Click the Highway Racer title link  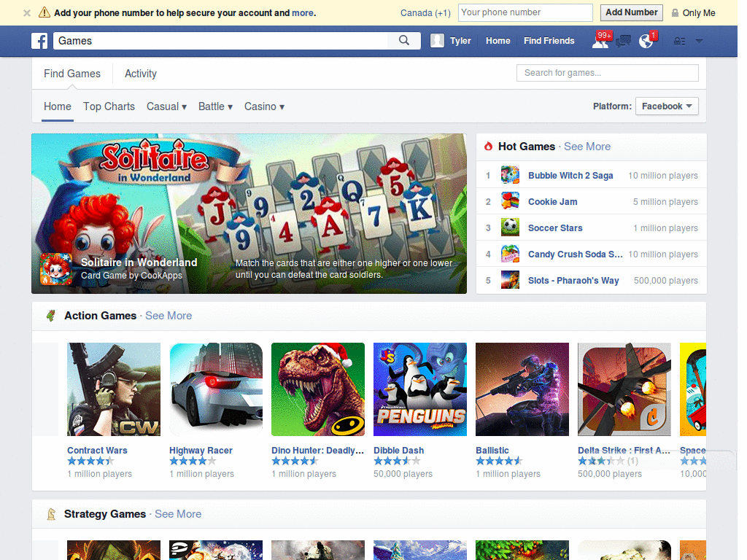(201, 451)
